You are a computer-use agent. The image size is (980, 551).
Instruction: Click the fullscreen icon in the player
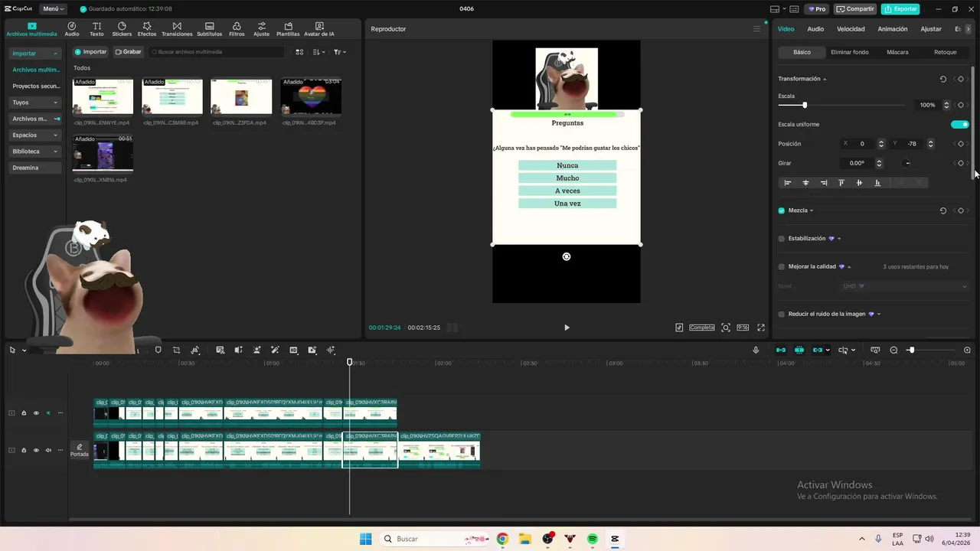[761, 328]
